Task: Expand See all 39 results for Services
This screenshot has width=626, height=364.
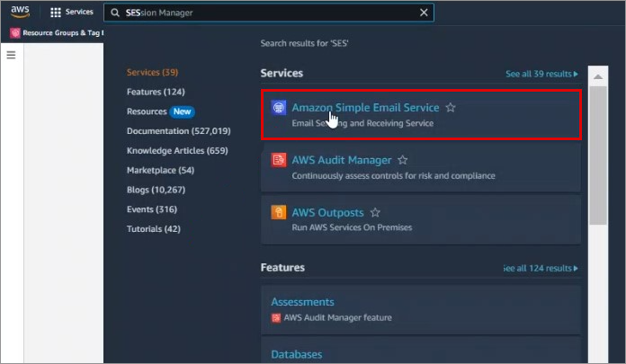Action: point(541,74)
